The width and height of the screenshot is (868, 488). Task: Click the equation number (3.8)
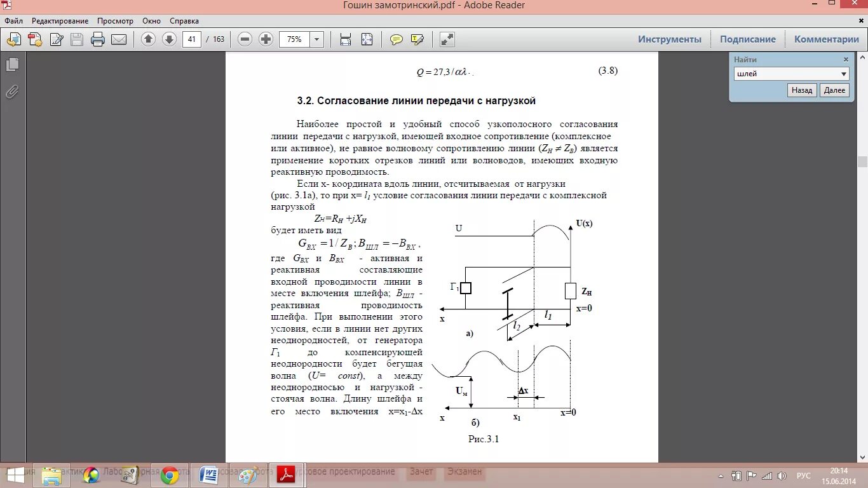coord(607,71)
